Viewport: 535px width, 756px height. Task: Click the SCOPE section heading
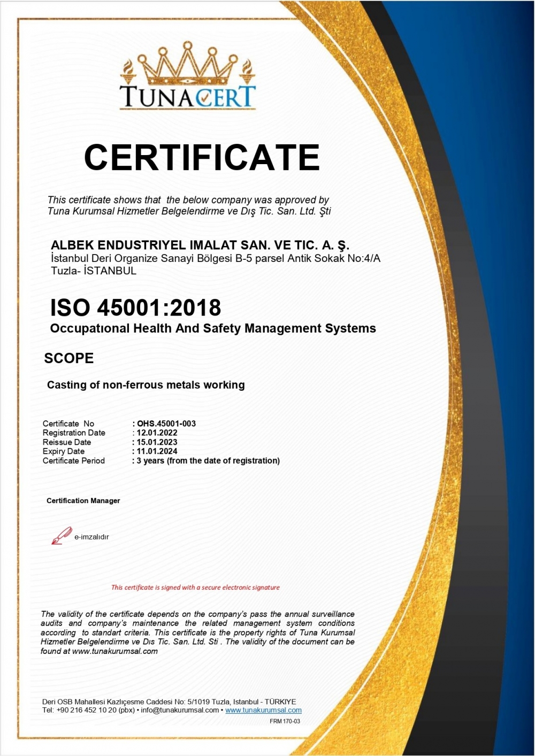pyautogui.click(x=68, y=358)
